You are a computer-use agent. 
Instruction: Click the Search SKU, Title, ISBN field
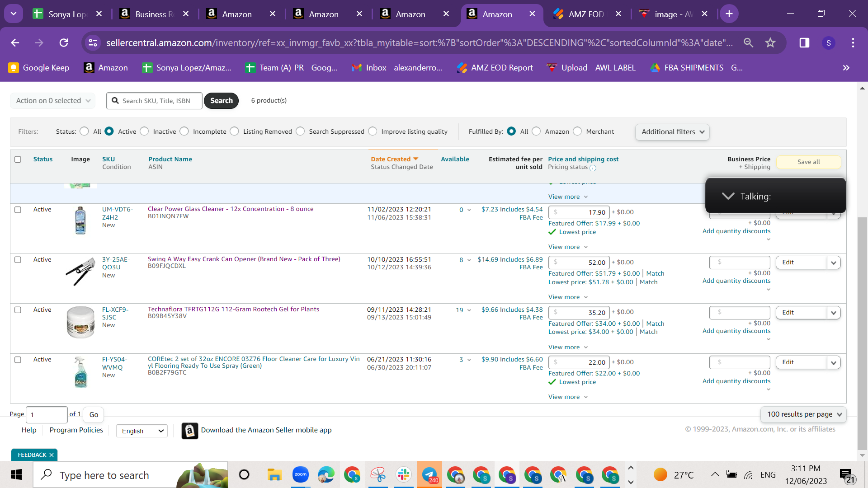click(154, 101)
